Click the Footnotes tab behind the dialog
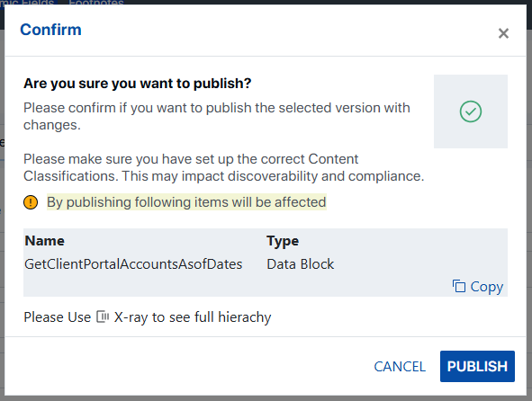 tap(96, 3)
